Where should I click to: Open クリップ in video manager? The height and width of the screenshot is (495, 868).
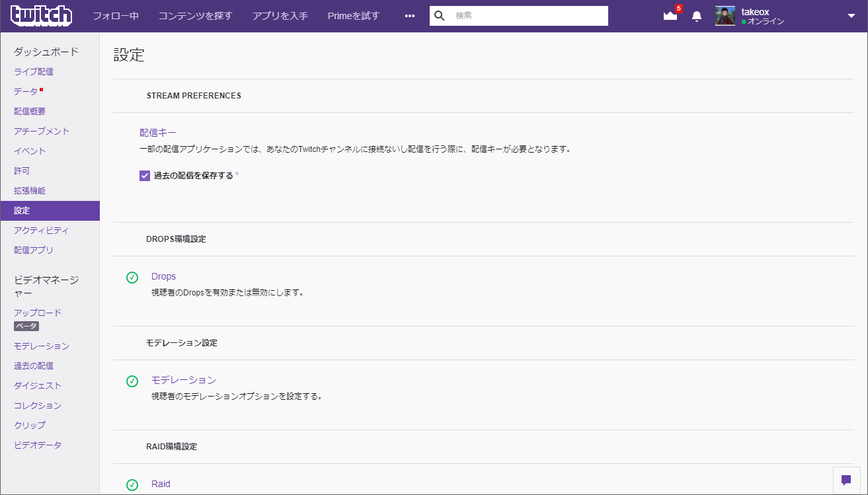pyautogui.click(x=30, y=425)
